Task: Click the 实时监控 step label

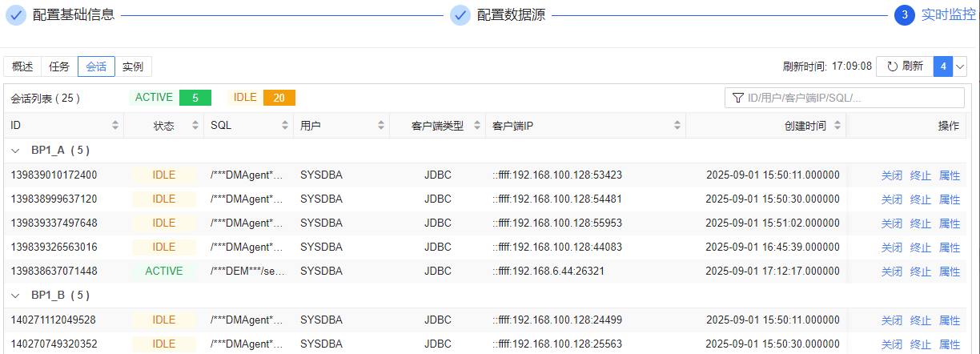Action: [948, 15]
